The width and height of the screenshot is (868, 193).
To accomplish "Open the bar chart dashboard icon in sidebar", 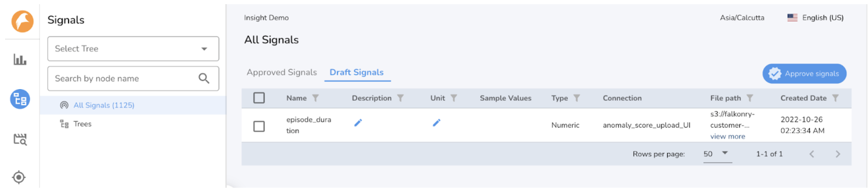I will 20,59.
